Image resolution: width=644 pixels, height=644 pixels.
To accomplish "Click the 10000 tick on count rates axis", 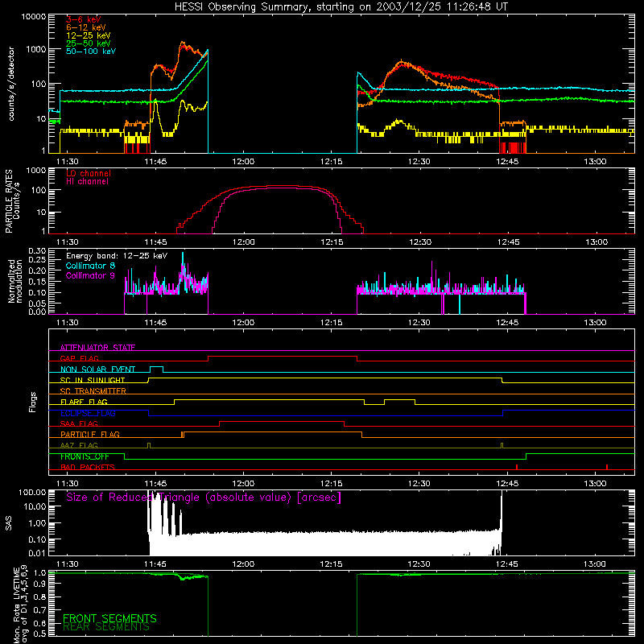I will (34, 17).
